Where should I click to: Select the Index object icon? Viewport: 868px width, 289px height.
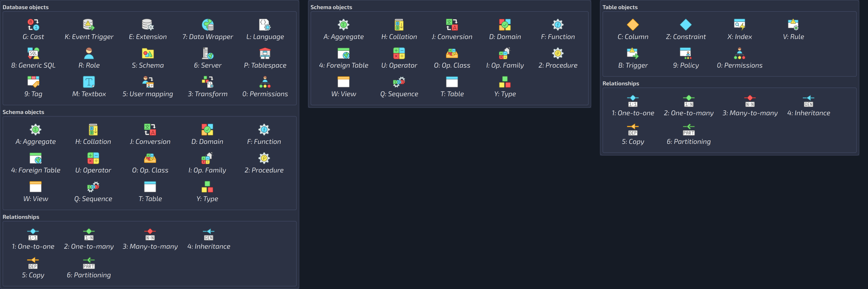pos(739,25)
